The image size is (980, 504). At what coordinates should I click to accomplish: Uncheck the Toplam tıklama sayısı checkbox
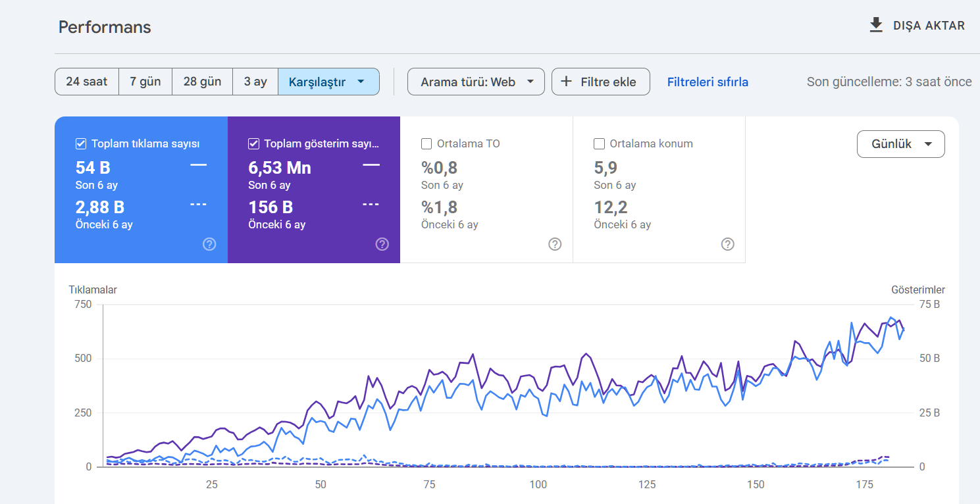click(81, 143)
